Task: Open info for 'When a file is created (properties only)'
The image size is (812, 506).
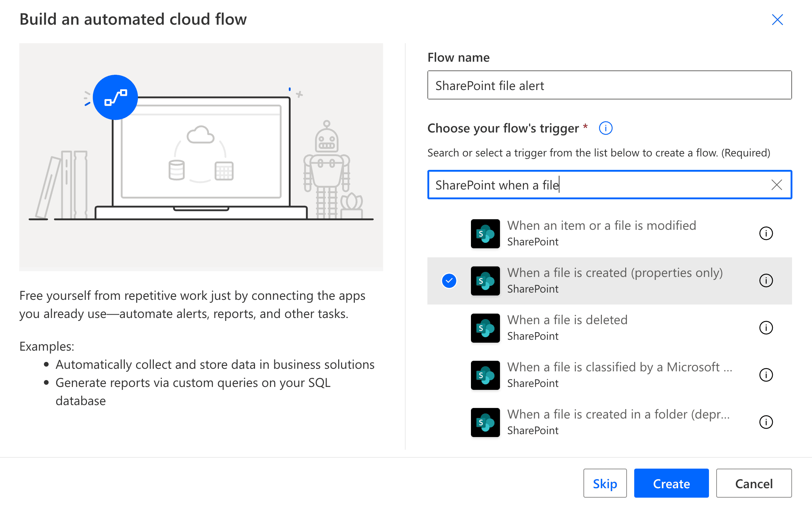Action: point(766,281)
